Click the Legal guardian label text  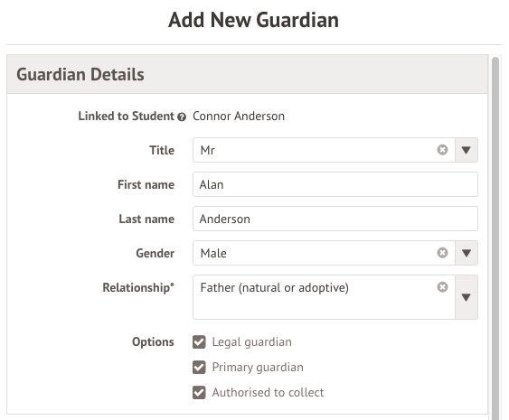click(252, 342)
